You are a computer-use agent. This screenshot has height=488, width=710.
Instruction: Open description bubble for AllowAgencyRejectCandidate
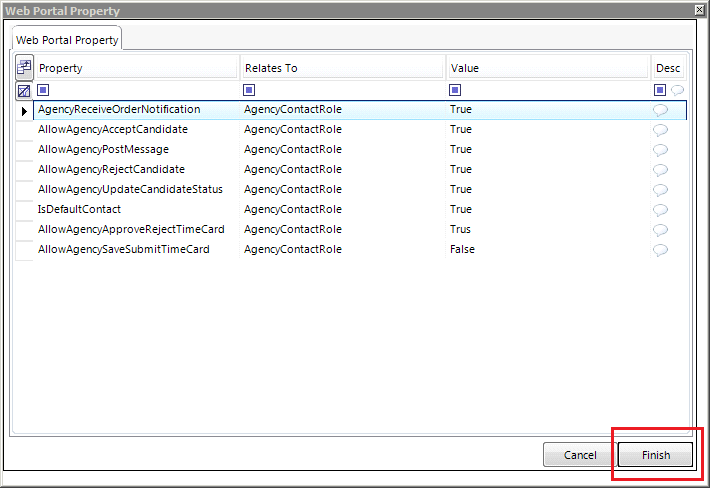(660, 170)
